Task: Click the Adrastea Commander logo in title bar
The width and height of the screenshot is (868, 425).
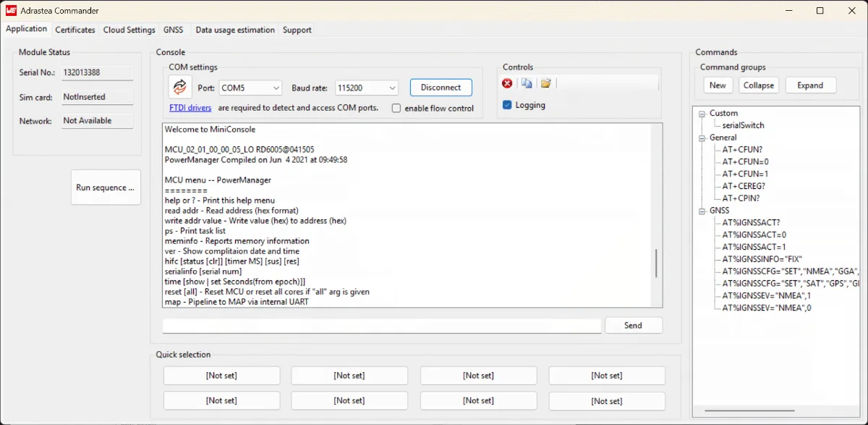Action: 12,11
